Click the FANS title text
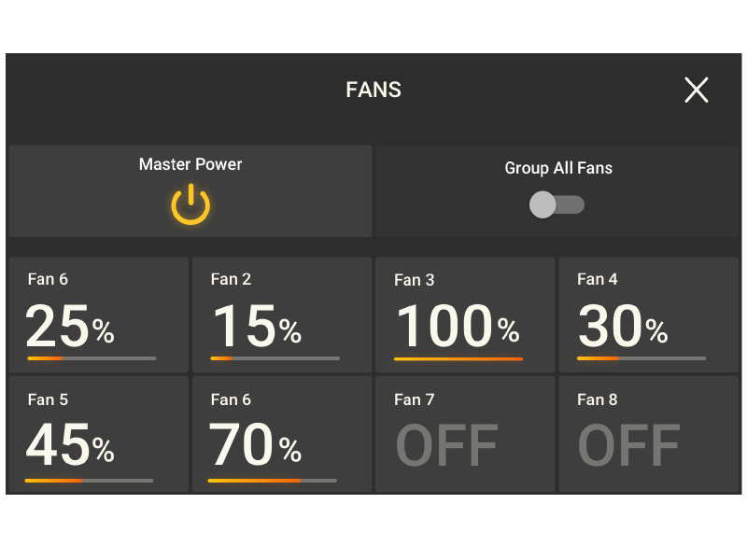The height and width of the screenshot is (560, 747). [x=373, y=90]
